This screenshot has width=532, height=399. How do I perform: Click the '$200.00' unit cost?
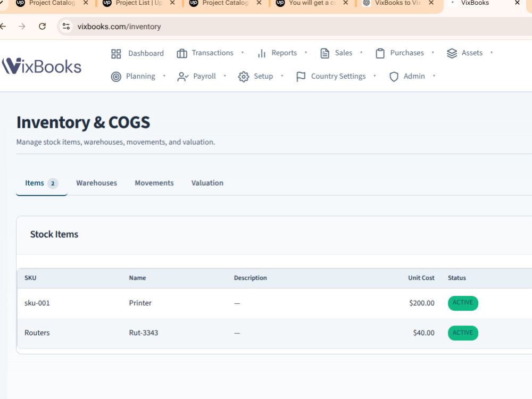click(x=422, y=303)
